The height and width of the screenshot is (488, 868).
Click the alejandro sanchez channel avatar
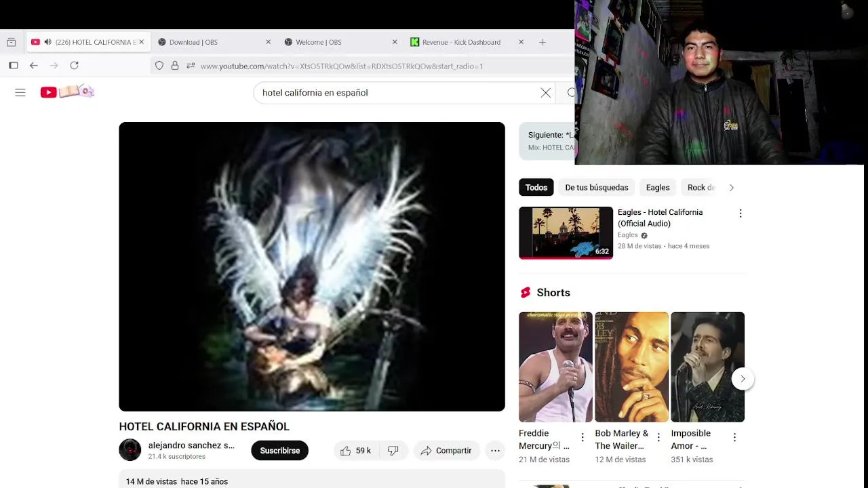coord(130,450)
